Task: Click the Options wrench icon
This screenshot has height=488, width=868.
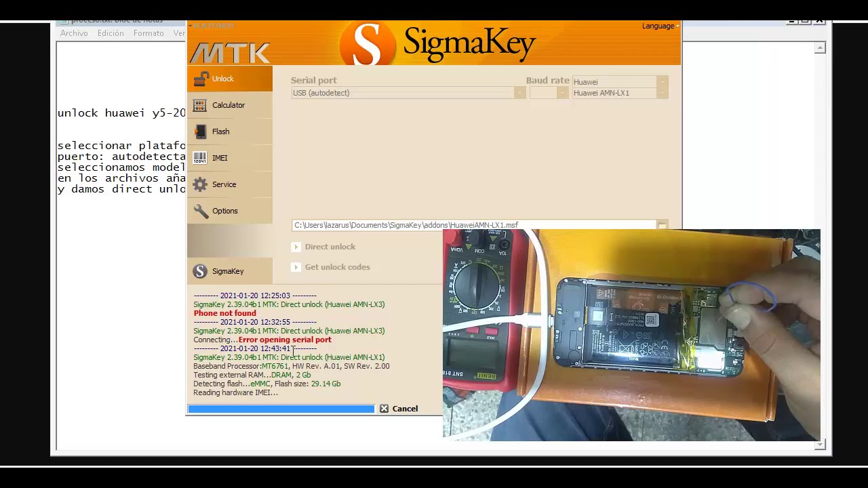Action: point(200,211)
